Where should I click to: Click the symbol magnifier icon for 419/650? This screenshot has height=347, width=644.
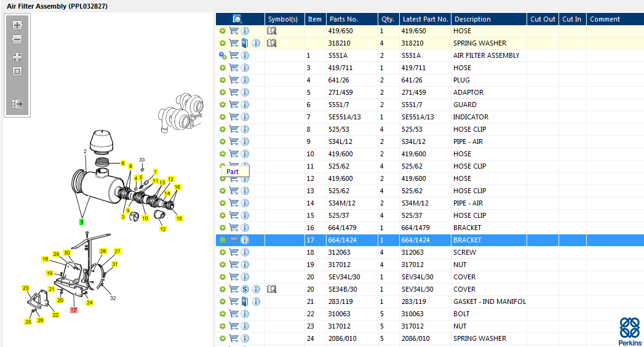pyautogui.click(x=271, y=31)
